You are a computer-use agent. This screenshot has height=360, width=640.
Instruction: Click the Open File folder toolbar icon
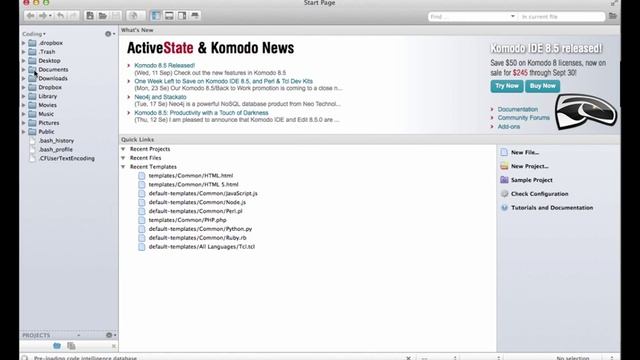pos(103,16)
